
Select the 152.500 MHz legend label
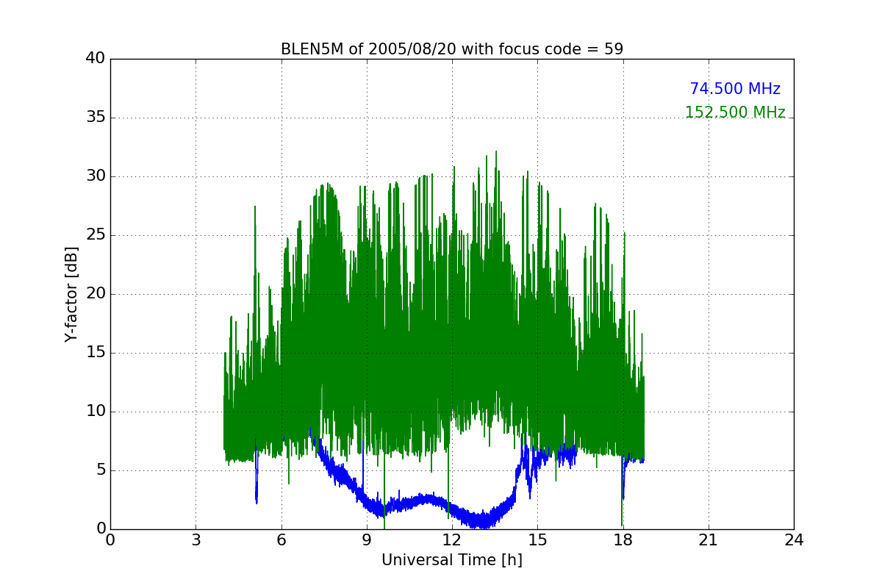tap(735, 112)
